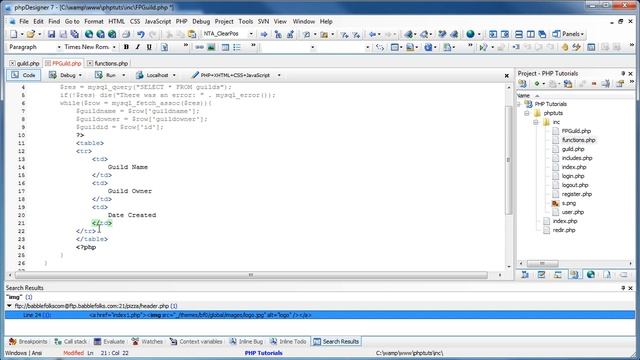Click the editor horizontal scrollbar thumb
This screenshot has height=360, width=640.
coord(251,275)
